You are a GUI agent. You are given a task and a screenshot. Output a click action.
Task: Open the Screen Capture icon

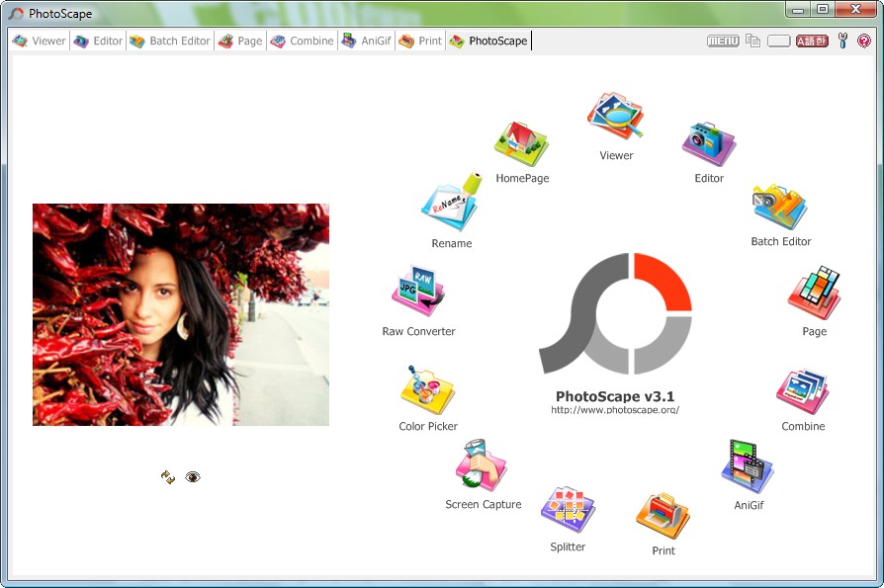(482, 465)
